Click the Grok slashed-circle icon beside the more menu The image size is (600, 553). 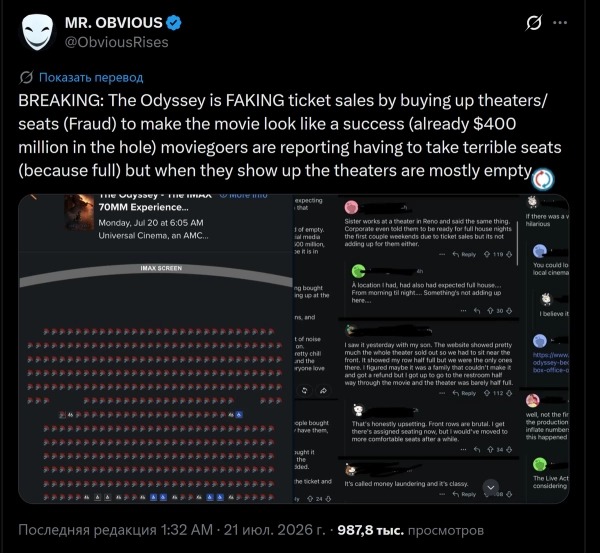(533, 23)
